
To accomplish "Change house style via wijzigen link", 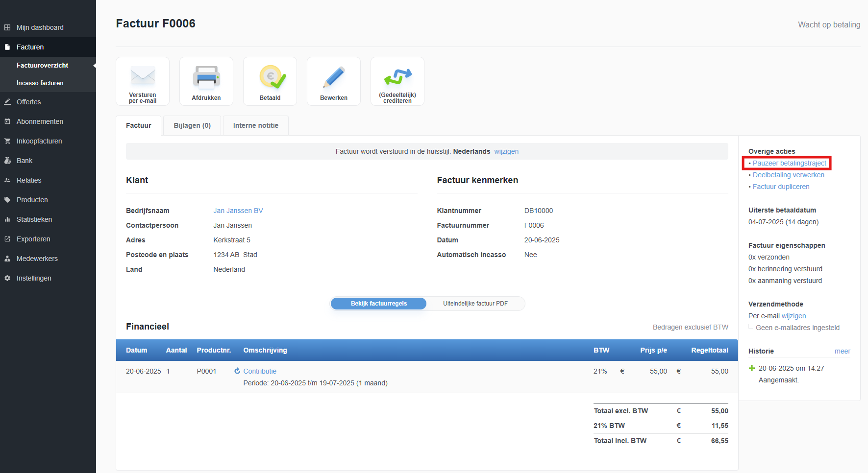I will pos(506,151).
